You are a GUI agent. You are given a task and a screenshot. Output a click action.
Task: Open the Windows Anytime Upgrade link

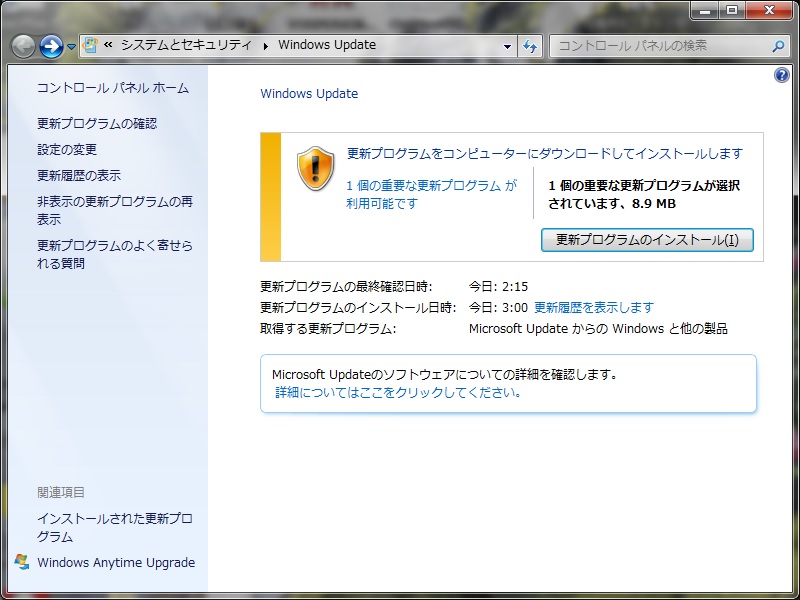pos(116,562)
